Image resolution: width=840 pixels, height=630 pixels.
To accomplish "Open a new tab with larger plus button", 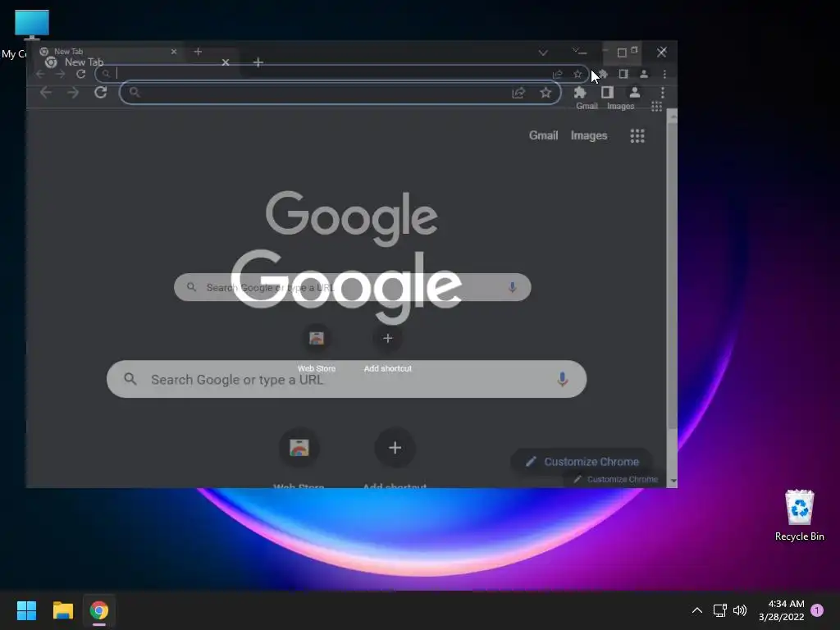I will [x=258, y=62].
